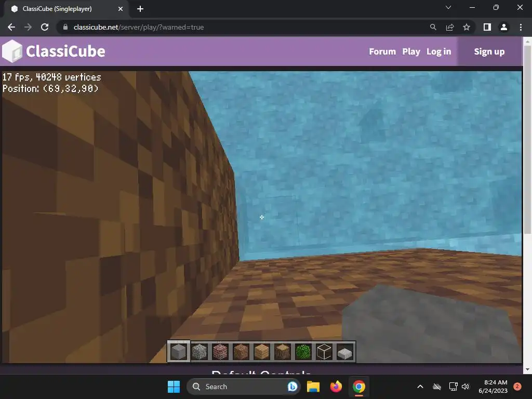The height and width of the screenshot is (399, 532).
Task: Go forward using browser forward arrow
Action: (x=28, y=27)
